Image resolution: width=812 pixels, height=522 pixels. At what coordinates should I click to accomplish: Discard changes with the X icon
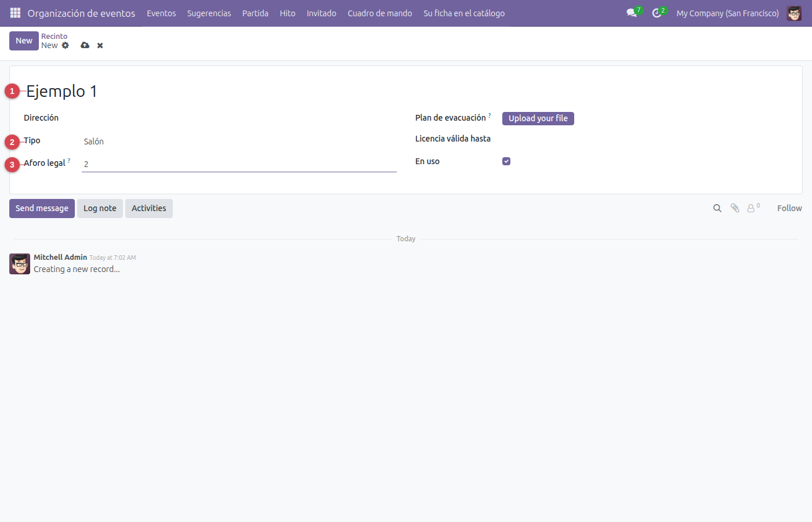click(x=100, y=45)
